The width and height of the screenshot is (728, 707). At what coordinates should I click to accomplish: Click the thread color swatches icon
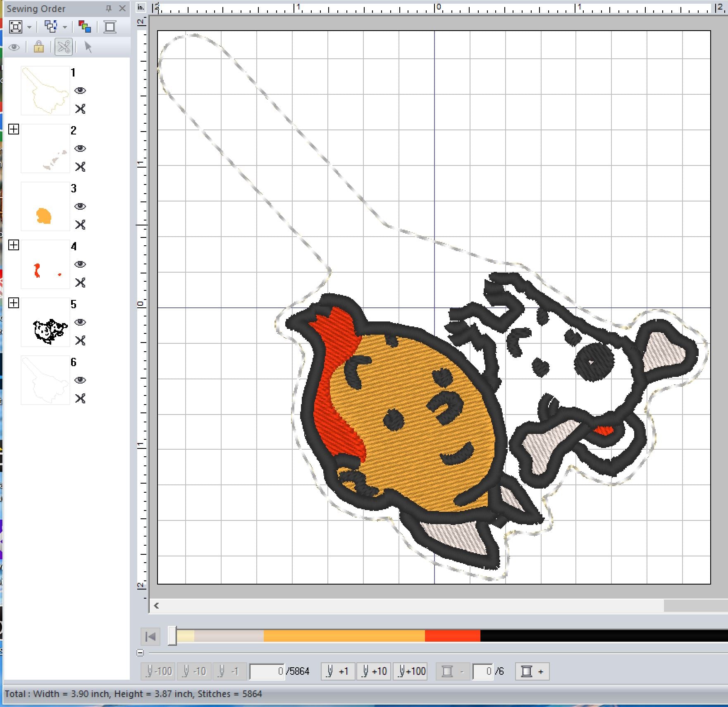(85, 27)
